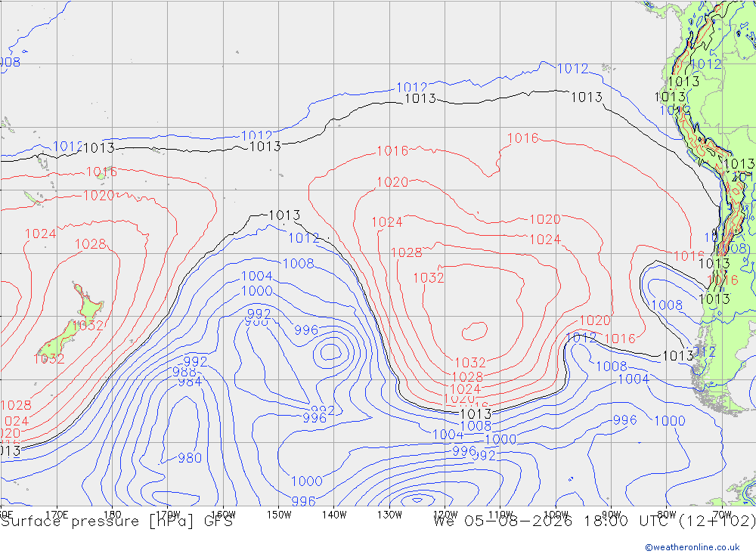
Task: Click the 80W longitude label
Action: click(667, 515)
